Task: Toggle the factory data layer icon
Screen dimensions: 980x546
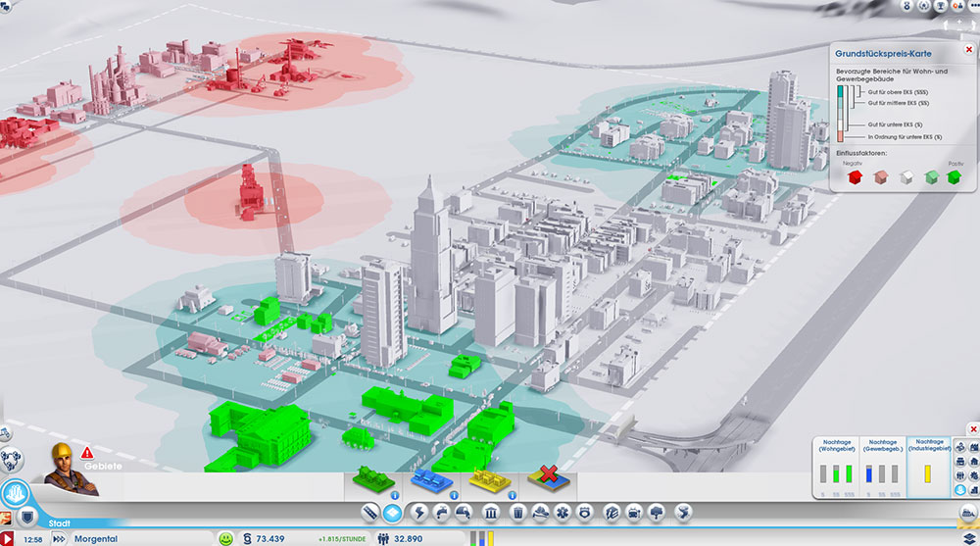Action: [974, 447]
